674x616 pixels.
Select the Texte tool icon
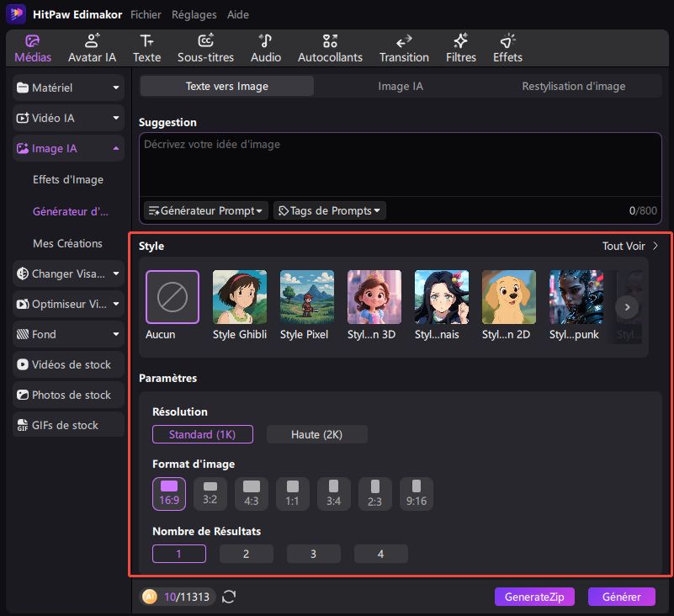click(x=146, y=48)
